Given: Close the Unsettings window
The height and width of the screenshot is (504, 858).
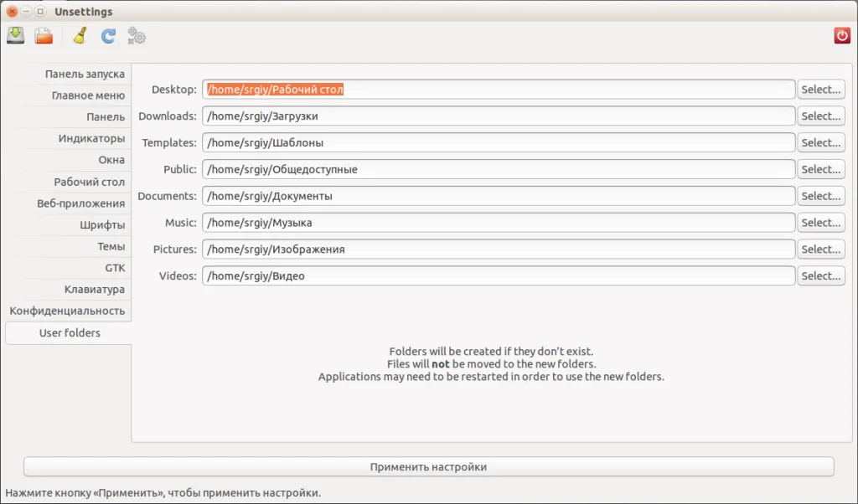Looking at the screenshot, I should point(12,11).
